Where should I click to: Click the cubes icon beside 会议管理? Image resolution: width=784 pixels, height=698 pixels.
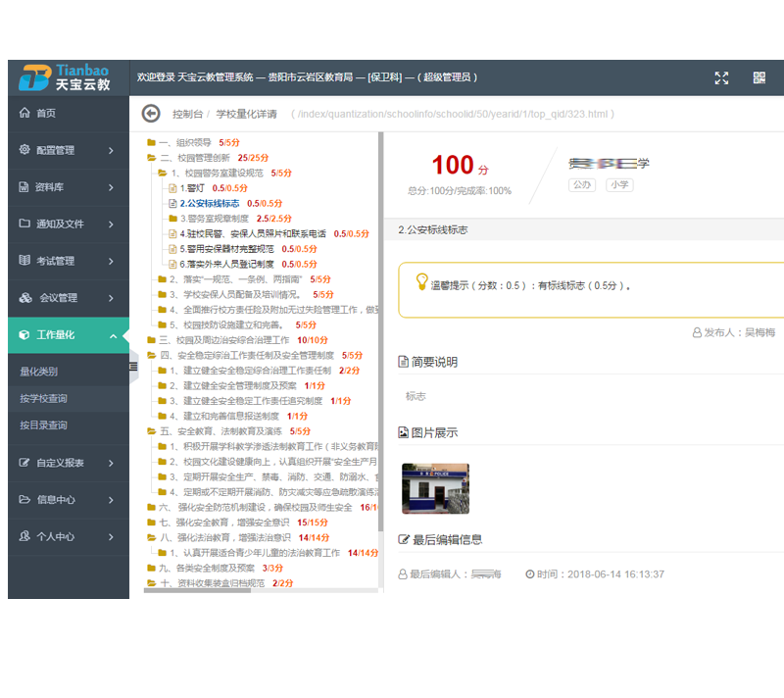[x=25, y=297]
